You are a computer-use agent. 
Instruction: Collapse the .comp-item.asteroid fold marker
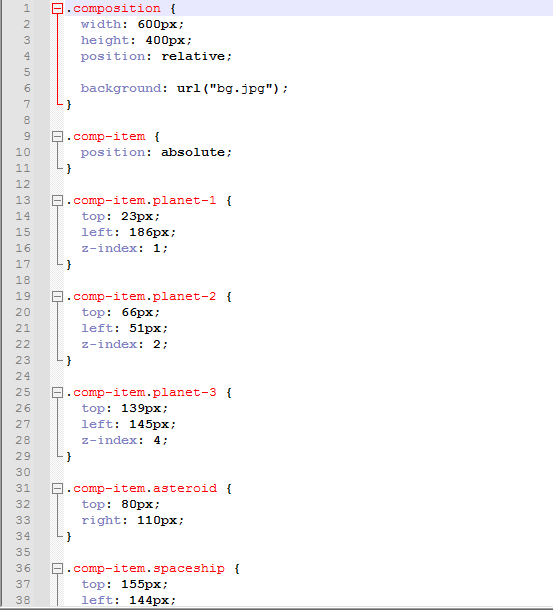point(57,488)
